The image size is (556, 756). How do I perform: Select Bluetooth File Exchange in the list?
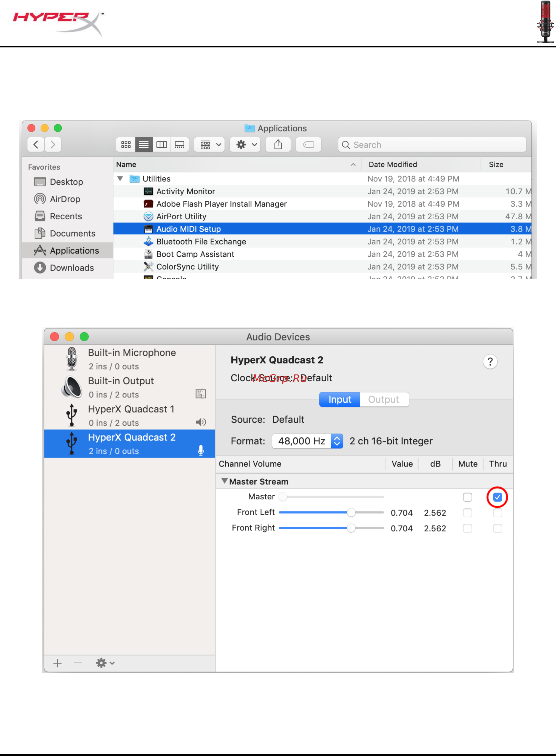click(x=322, y=241)
